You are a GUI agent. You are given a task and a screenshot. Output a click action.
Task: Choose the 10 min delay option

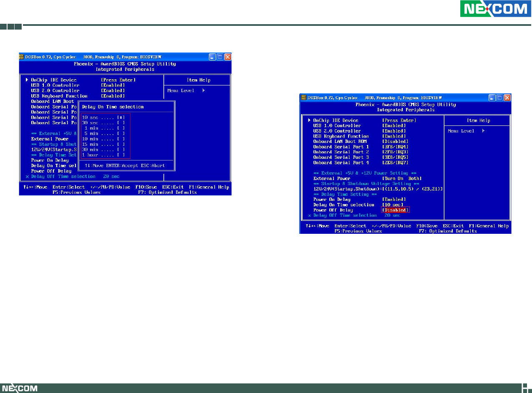[103, 139]
